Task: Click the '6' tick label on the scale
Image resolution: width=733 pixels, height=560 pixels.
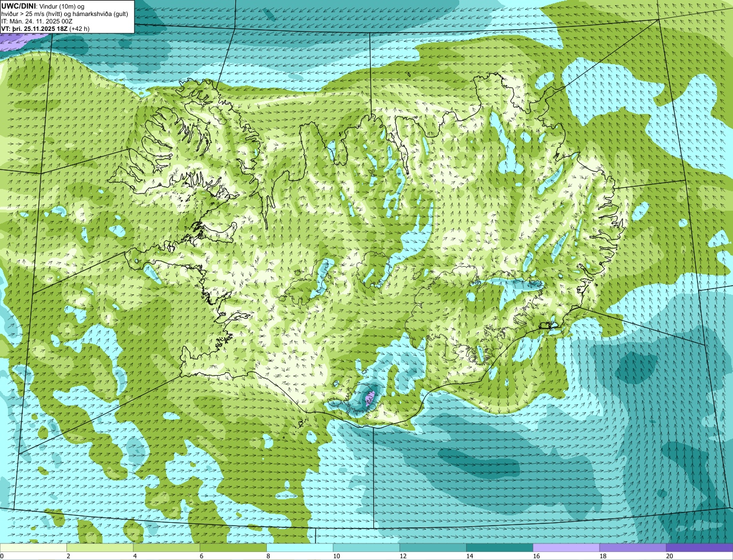Action: point(201,556)
